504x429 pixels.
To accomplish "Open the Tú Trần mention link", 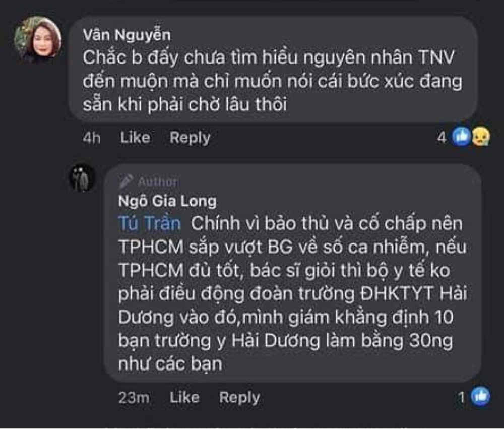I will click(x=149, y=223).
